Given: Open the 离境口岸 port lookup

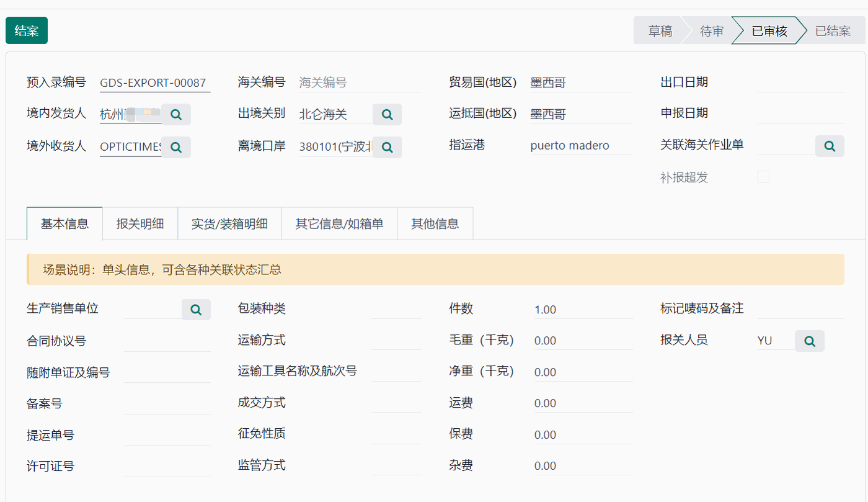Looking at the screenshot, I should (x=387, y=147).
